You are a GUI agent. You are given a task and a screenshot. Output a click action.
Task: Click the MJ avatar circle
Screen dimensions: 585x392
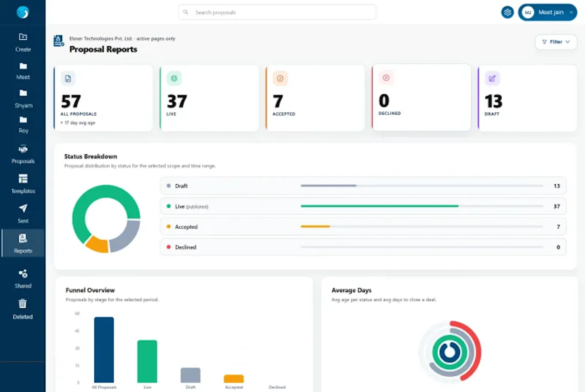pyautogui.click(x=528, y=12)
